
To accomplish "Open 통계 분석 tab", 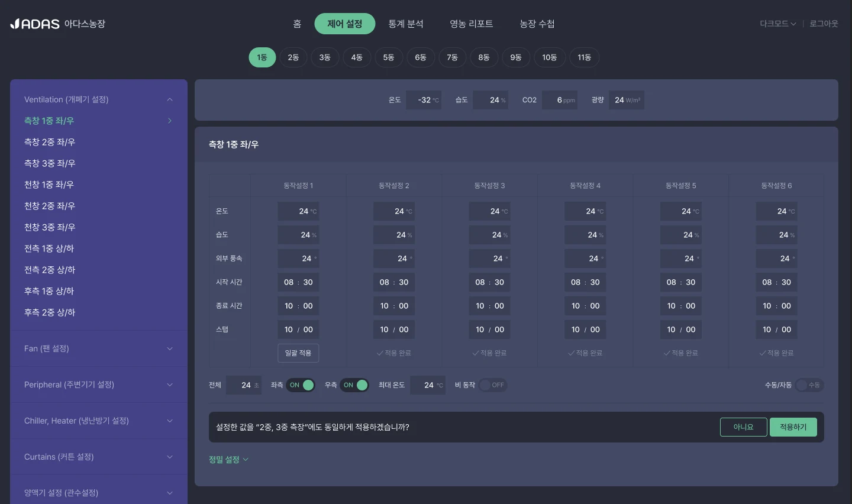I will pyautogui.click(x=406, y=24).
